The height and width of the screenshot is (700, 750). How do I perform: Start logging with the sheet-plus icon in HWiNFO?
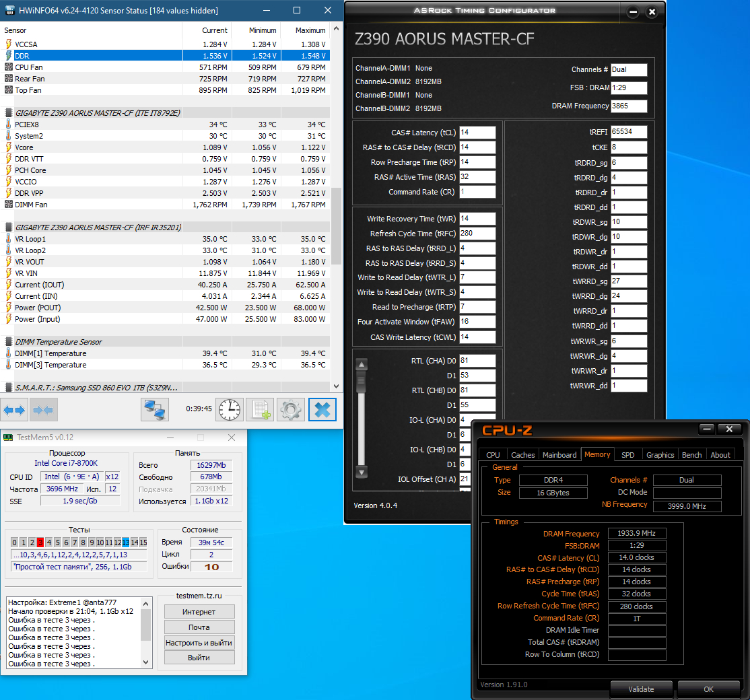pyautogui.click(x=260, y=410)
